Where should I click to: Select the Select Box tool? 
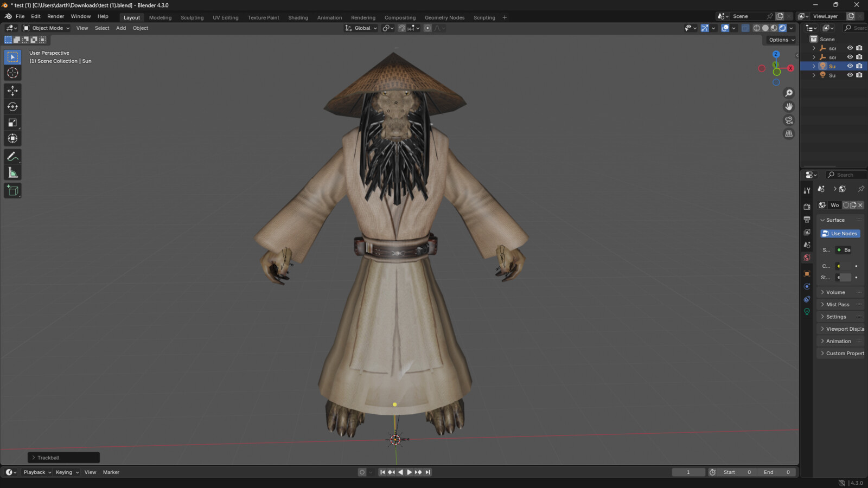[12, 57]
